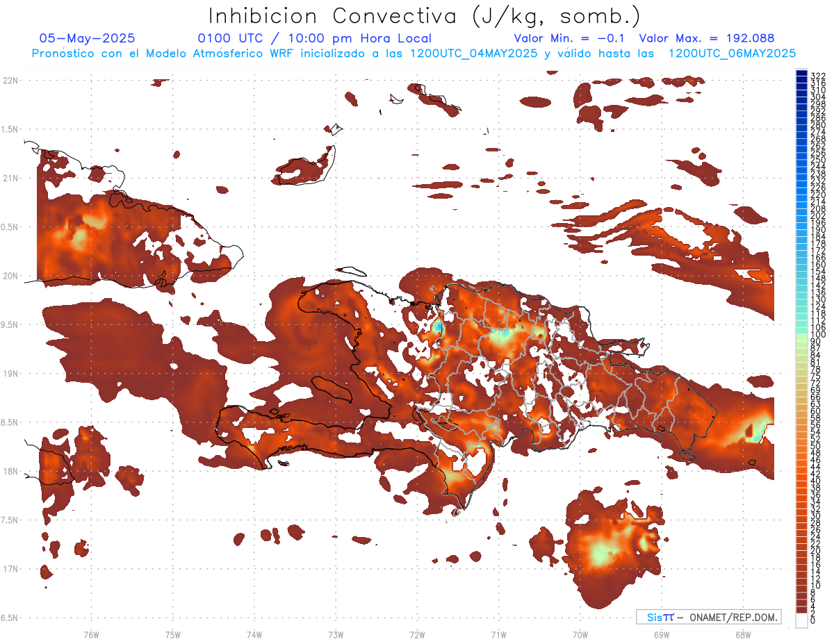
Task: Click the "75W" longitude label
Action: pyautogui.click(x=172, y=634)
